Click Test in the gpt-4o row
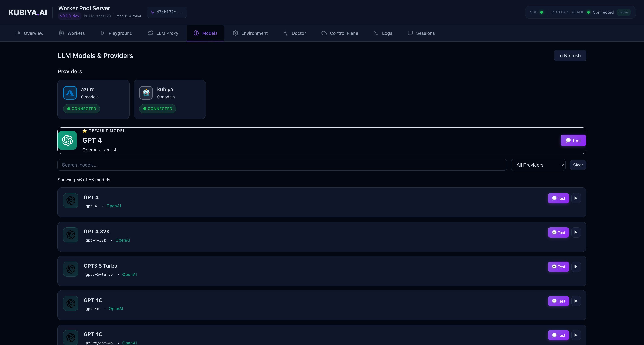This screenshot has height=345, width=644. pyautogui.click(x=558, y=301)
